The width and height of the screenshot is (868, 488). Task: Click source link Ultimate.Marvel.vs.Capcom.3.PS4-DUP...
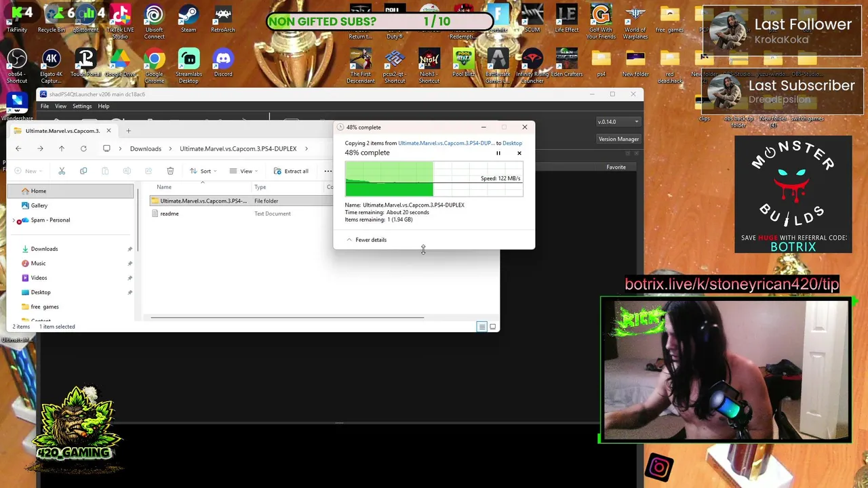click(x=446, y=143)
